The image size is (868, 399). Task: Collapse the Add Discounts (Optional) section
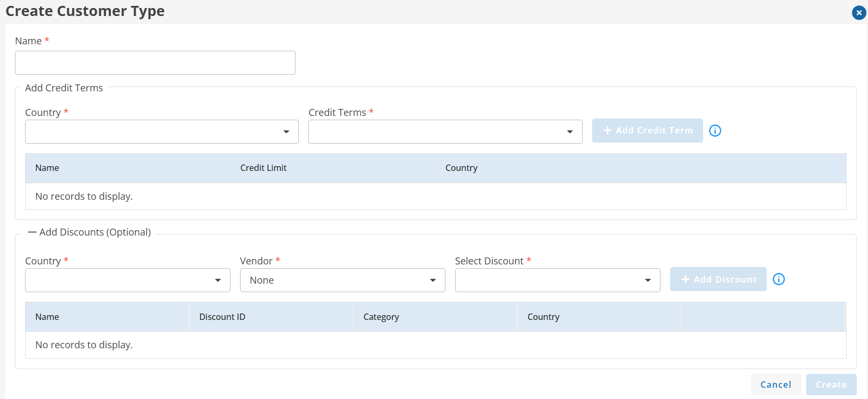point(33,232)
